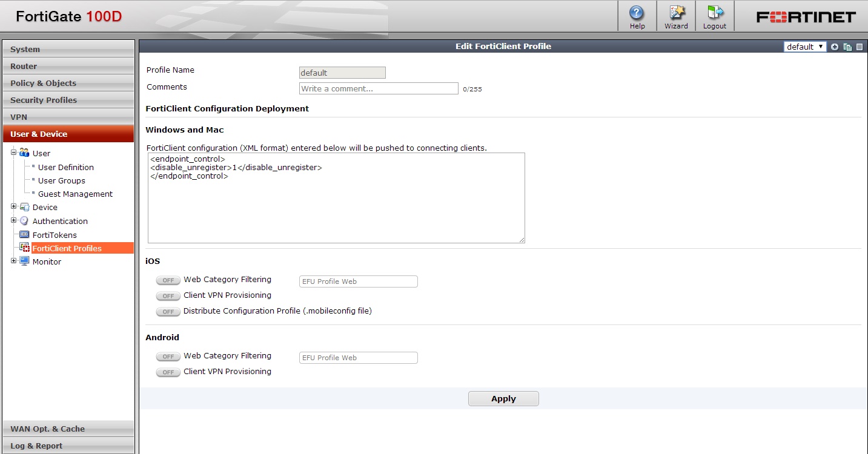This screenshot has height=454, width=868.
Task: Select FortiTokens in the tree
Action: pyautogui.click(x=55, y=235)
